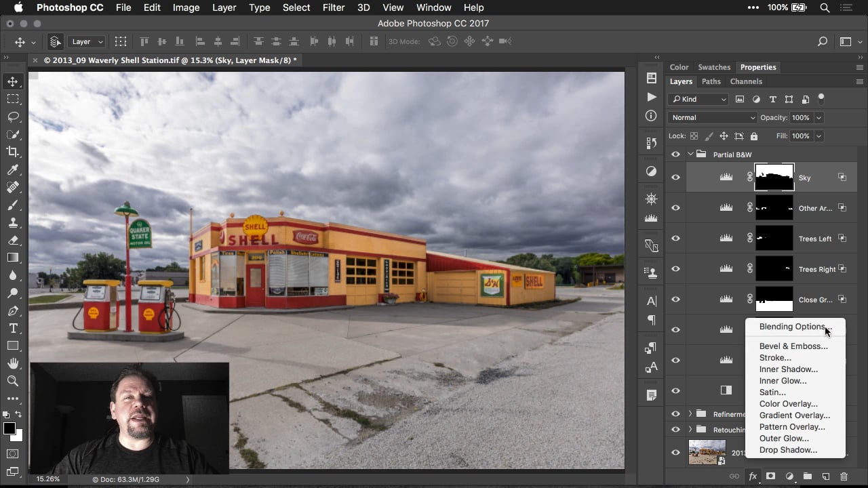Toggle lock transparent pixels
This screenshot has width=868, height=488.
[x=694, y=136]
